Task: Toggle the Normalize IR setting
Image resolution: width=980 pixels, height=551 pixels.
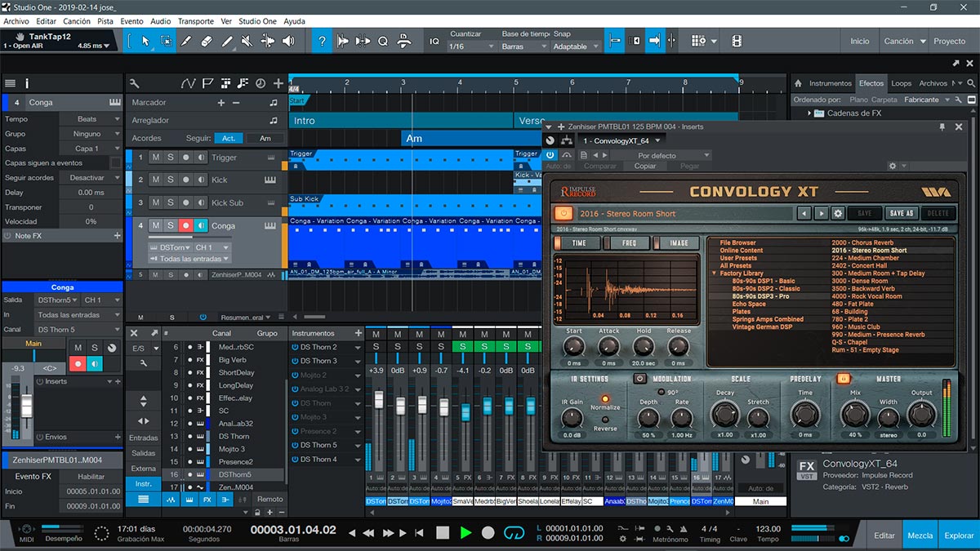Action: (605, 398)
